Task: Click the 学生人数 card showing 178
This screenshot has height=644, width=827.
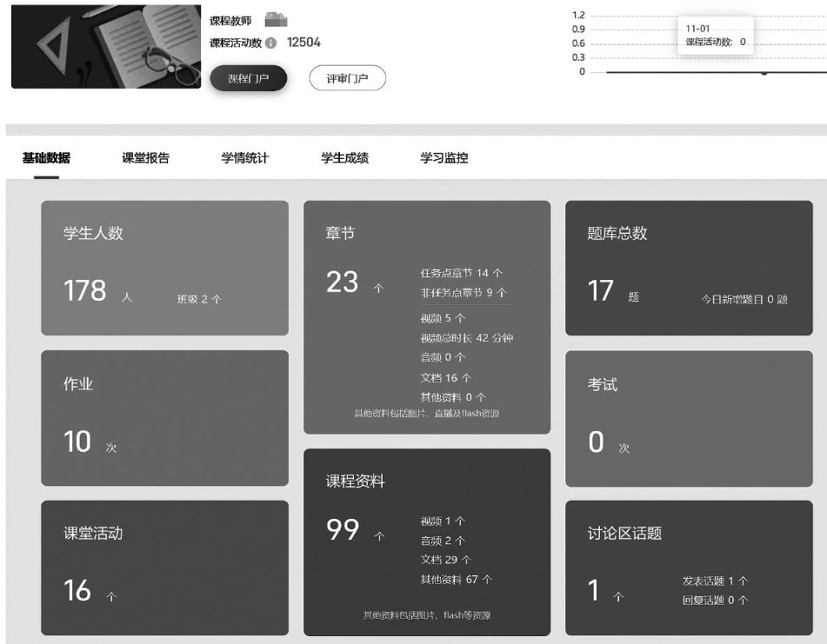Action: pyautogui.click(x=164, y=268)
